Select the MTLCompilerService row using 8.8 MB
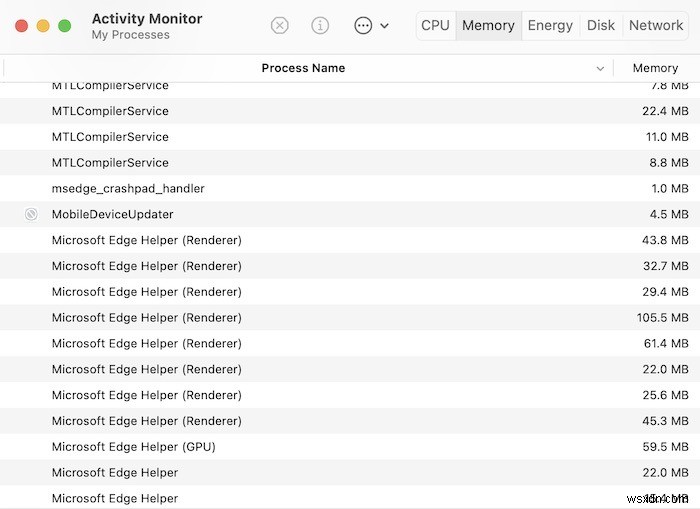Image resolution: width=700 pixels, height=509 pixels. [x=350, y=163]
